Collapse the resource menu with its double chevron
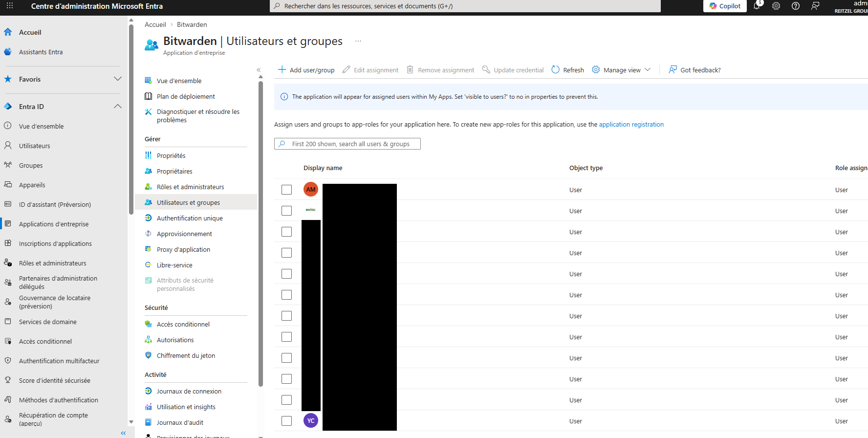The height and width of the screenshot is (438, 868). (259, 70)
